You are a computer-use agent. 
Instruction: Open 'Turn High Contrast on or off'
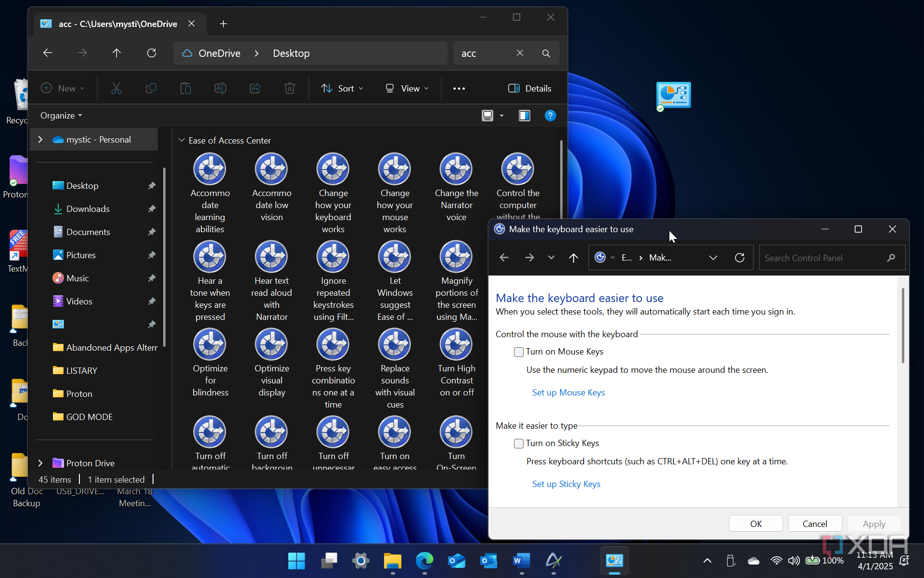[456, 363]
